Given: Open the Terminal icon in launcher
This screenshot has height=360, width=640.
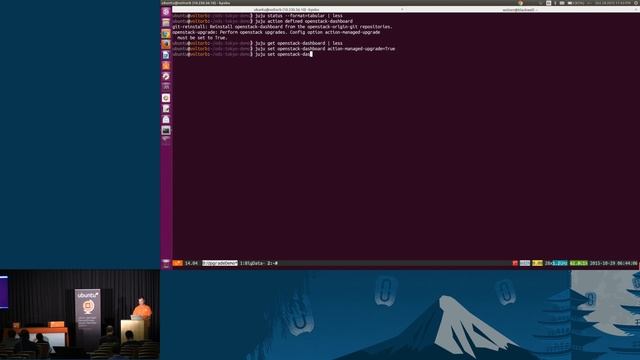Looking at the screenshot, I should coord(166,130).
